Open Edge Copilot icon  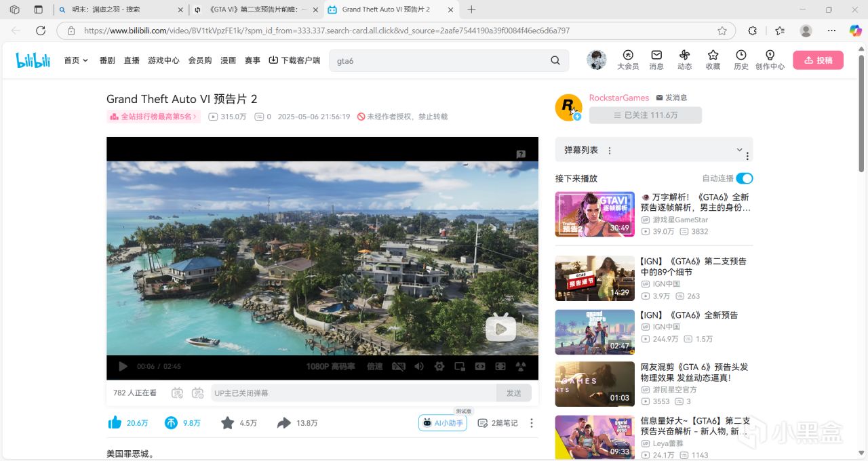855,31
